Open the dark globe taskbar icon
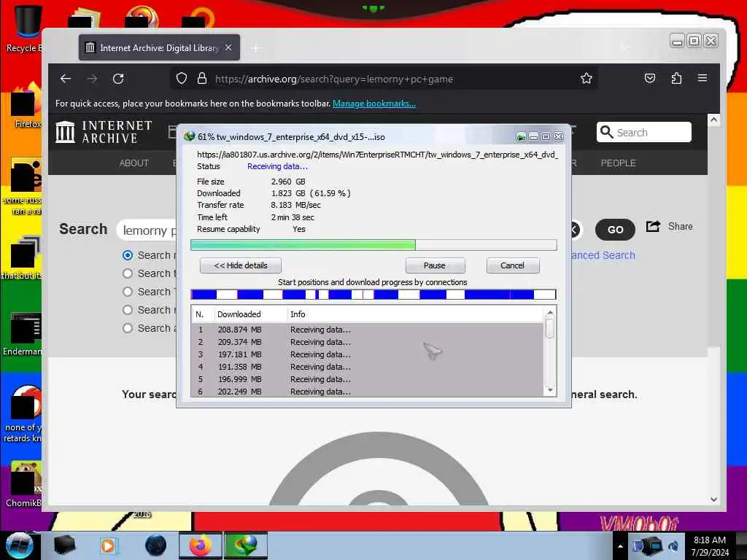 point(156,545)
